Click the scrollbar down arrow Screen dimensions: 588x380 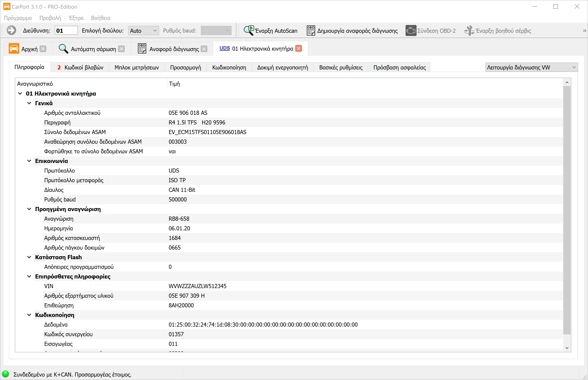coord(567,348)
